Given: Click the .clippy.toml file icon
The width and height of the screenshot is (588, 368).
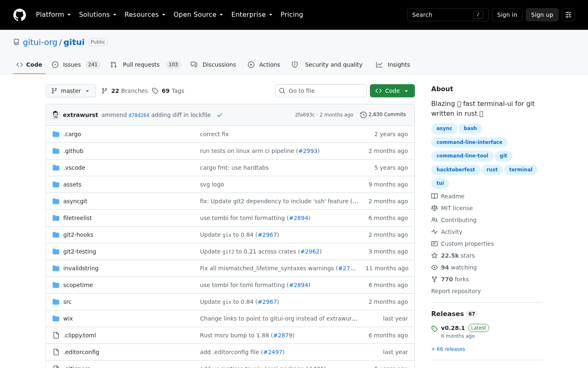Looking at the screenshot, I should (x=56, y=335).
